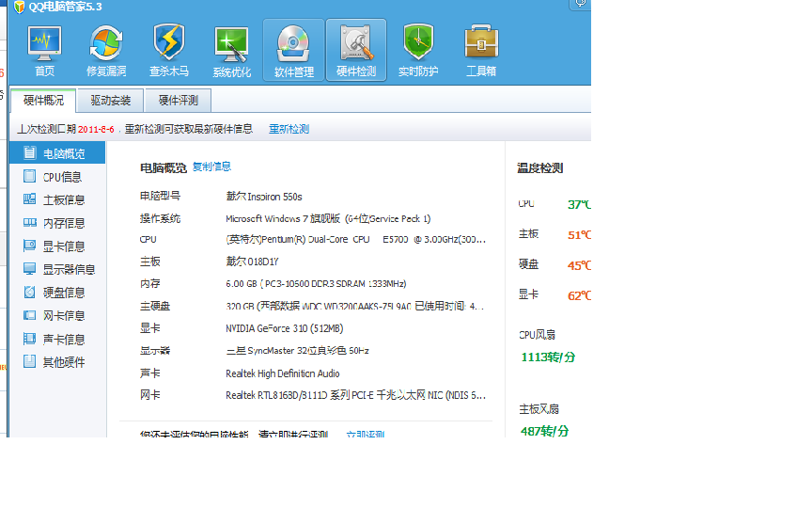Open the 工具箱 toolbox icon
Viewport: 812px width, 508px height.
(x=480, y=51)
